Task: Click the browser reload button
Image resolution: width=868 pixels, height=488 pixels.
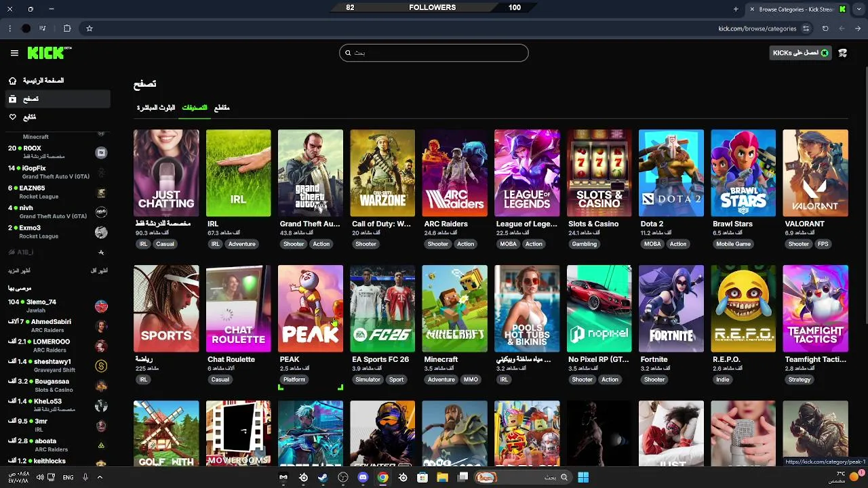Action: pyautogui.click(x=825, y=28)
